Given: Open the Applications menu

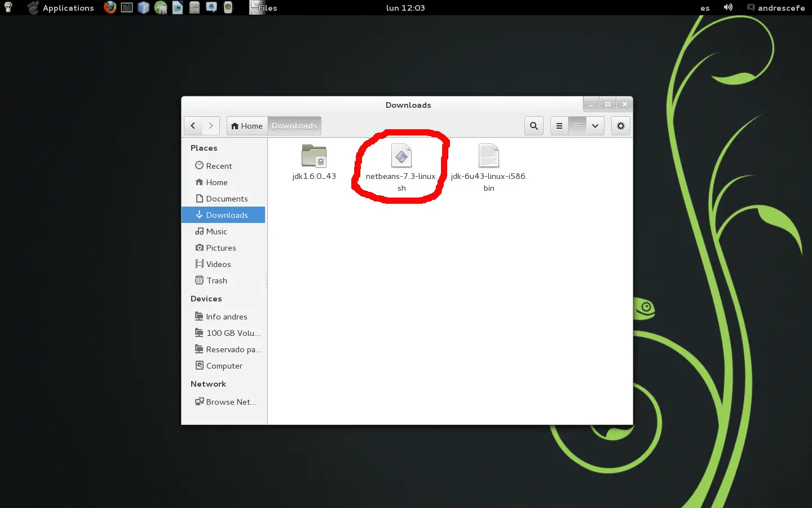Looking at the screenshot, I should pos(61,8).
